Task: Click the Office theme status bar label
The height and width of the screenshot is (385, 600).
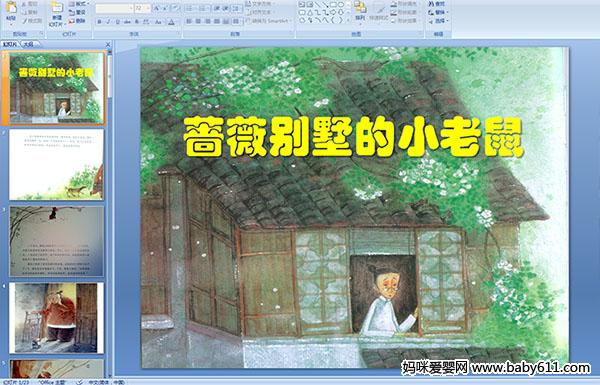Action: (x=53, y=382)
